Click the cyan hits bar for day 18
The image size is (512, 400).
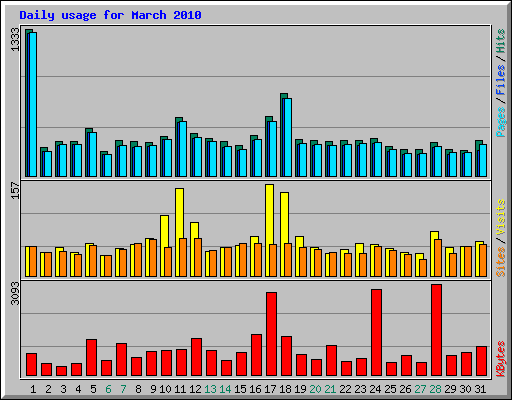[x=288, y=137]
